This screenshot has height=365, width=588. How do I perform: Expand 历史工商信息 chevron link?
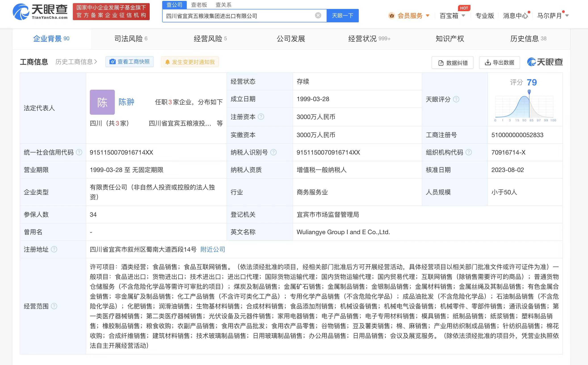pos(76,62)
